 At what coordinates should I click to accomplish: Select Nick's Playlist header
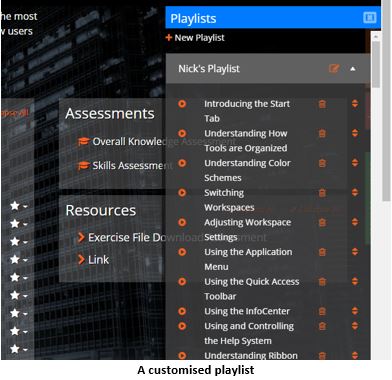tap(268, 69)
